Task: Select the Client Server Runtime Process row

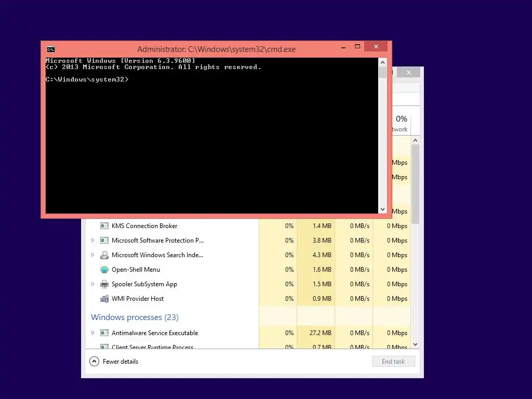Action: click(248, 347)
